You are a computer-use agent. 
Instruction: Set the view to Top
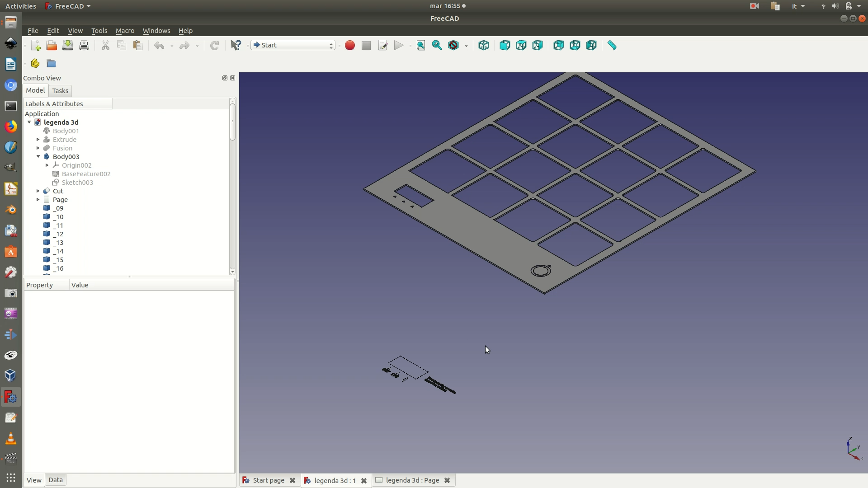(x=521, y=45)
